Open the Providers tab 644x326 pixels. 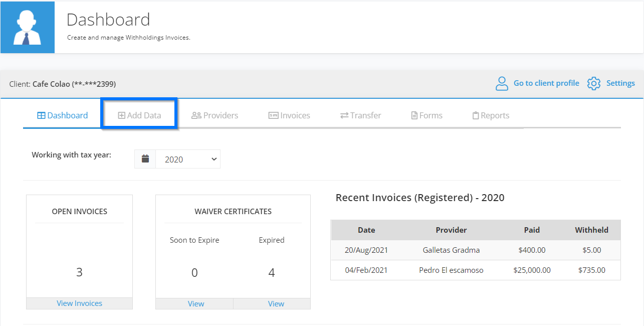coord(215,115)
